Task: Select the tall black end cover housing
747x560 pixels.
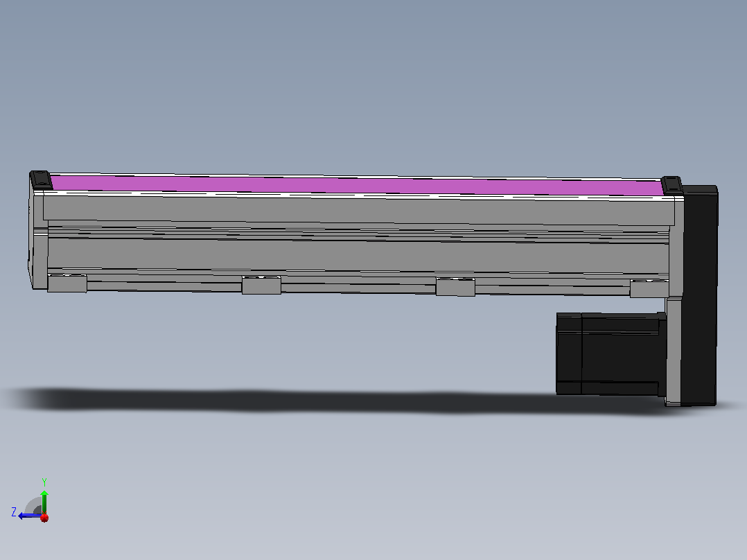Action: [x=700, y=295]
